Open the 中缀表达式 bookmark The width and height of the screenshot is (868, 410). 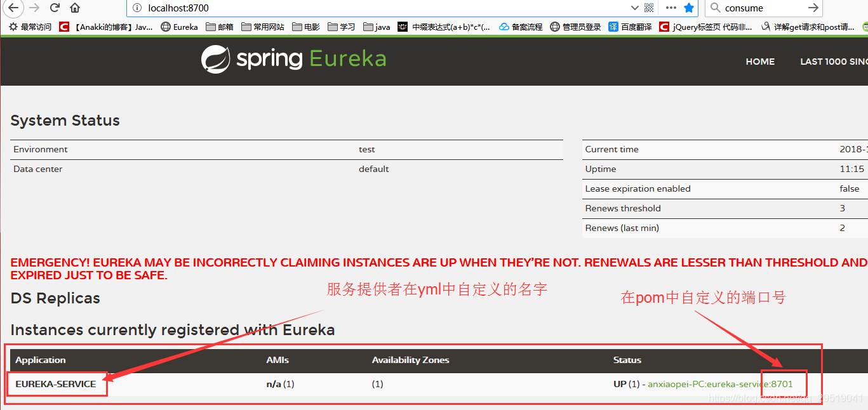click(x=444, y=27)
